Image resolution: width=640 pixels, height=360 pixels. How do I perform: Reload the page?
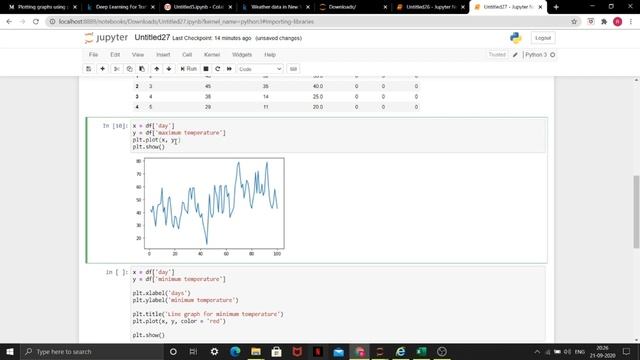(36, 22)
